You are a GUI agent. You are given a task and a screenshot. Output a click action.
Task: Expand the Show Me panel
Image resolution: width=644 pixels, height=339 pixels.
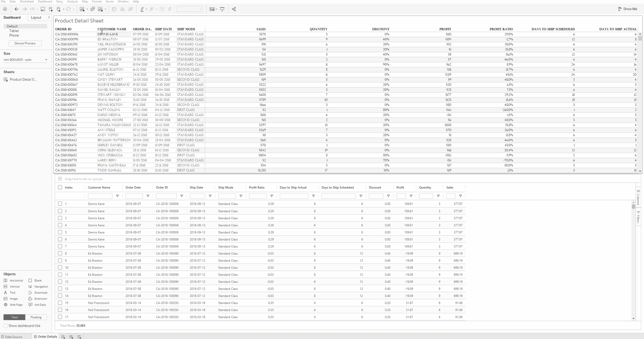[628, 9]
